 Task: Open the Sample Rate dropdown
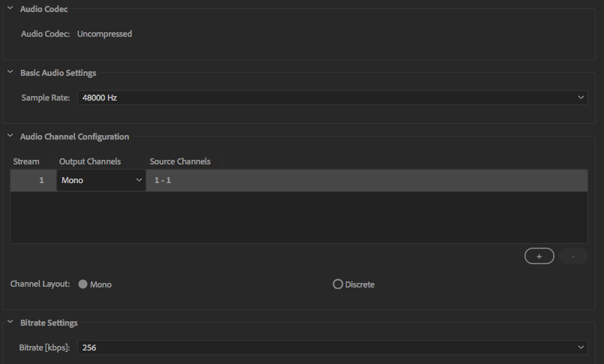(332, 98)
